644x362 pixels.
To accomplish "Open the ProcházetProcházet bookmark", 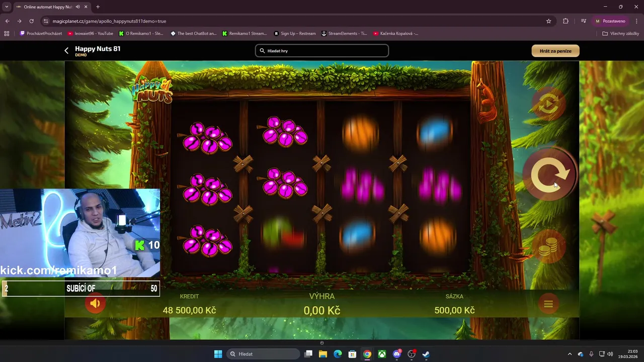I will tap(41, 34).
